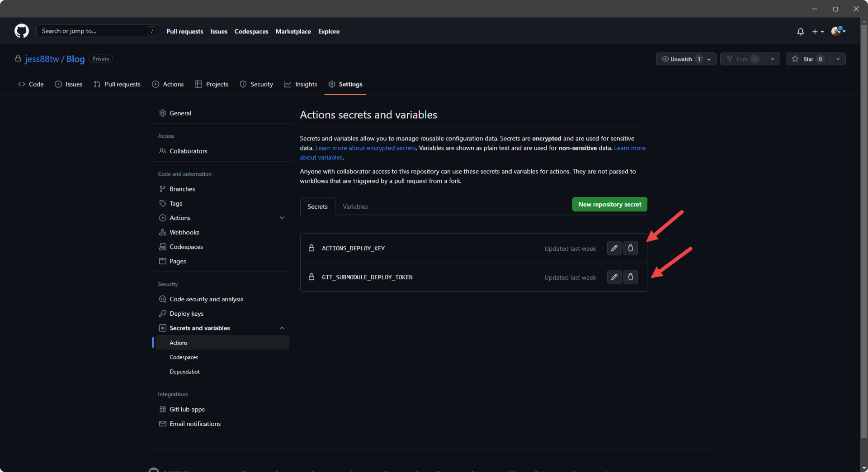Maximize the browser window
This screenshot has height=472, width=868.
click(835, 9)
